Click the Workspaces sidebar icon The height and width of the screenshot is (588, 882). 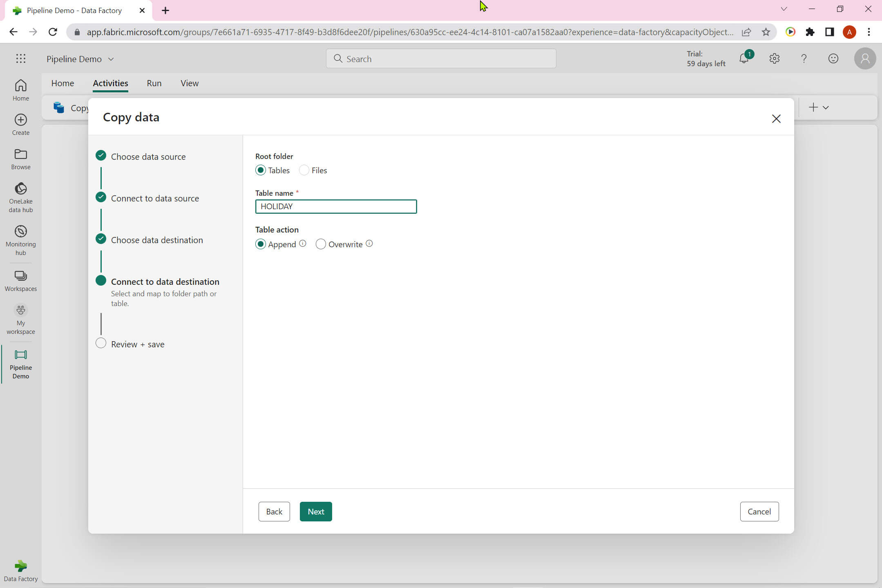tap(21, 276)
